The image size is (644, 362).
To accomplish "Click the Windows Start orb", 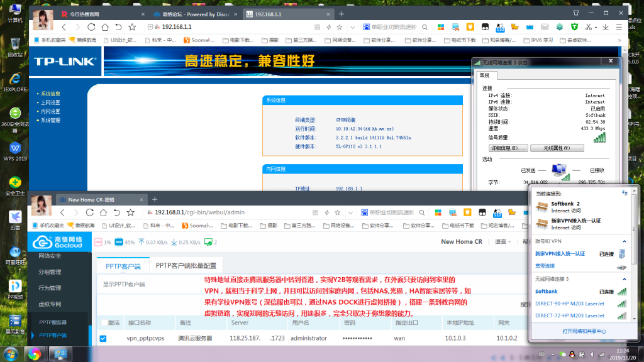I will [x=11, y=354].
